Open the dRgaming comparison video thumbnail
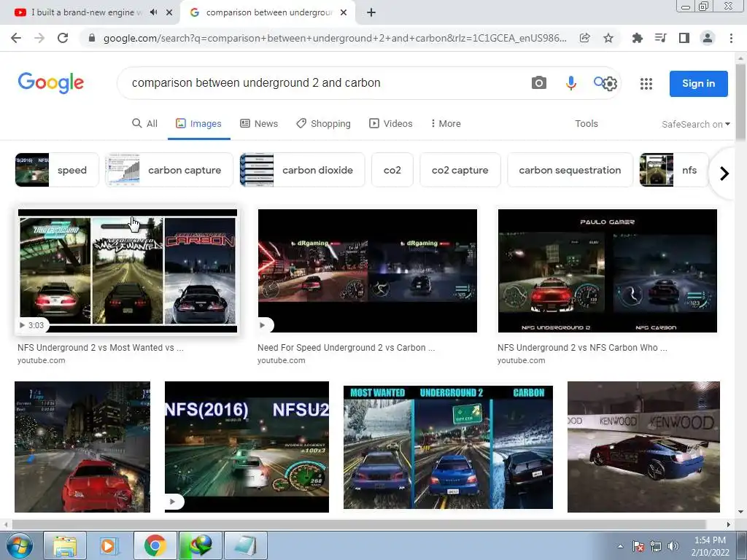747x560 pixels. (x=368, y=271)
